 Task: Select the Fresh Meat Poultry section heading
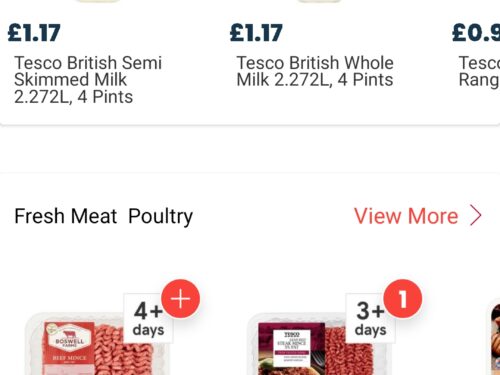(x=104, y=216)
